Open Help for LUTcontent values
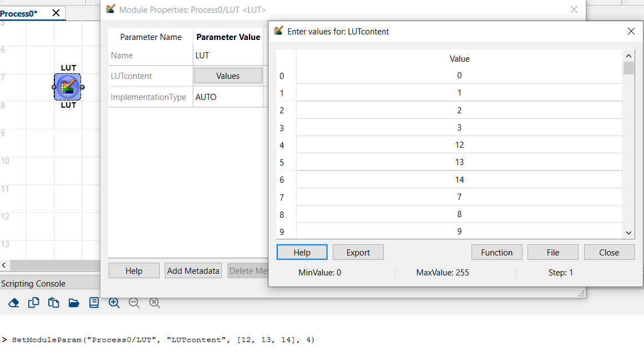644x356 pixels. [302, 252]
